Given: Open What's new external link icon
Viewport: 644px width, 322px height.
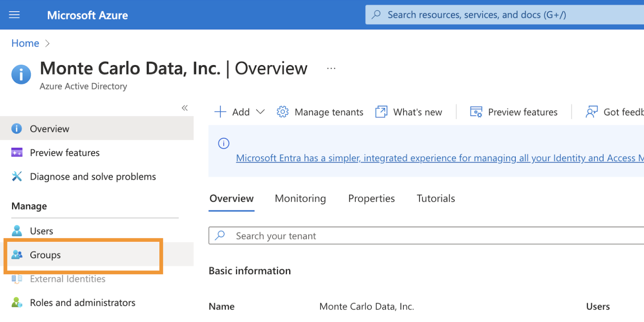Looking at the screenshot, I should point(381,112).
